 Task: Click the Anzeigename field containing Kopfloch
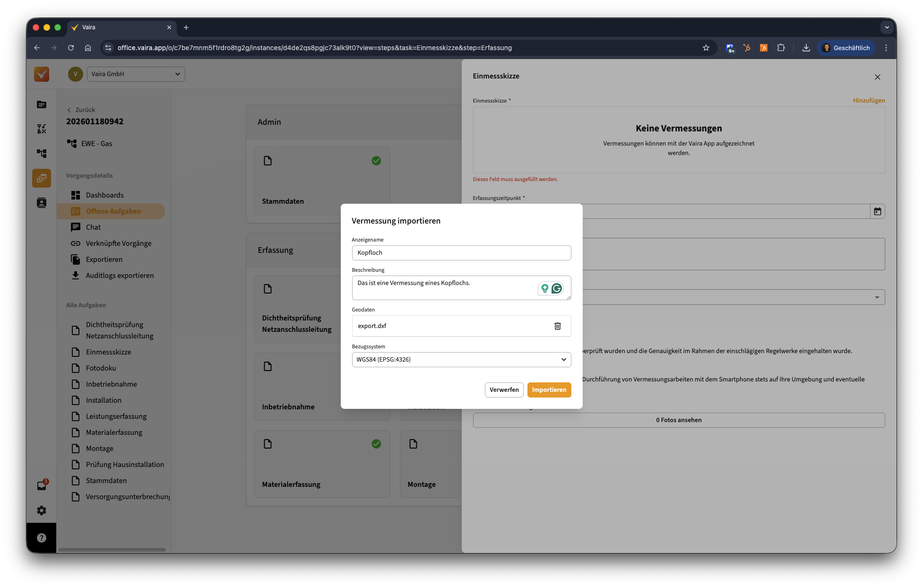461,253
